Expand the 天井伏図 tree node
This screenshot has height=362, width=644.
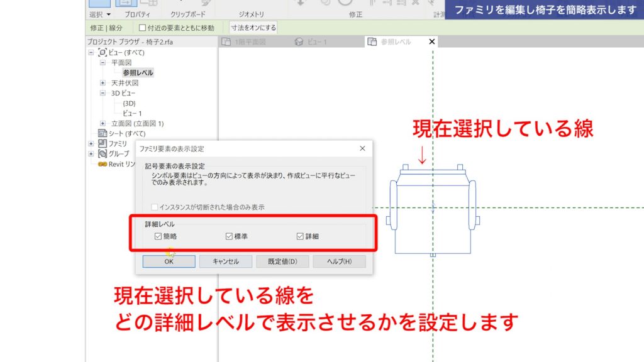[103, 84]
